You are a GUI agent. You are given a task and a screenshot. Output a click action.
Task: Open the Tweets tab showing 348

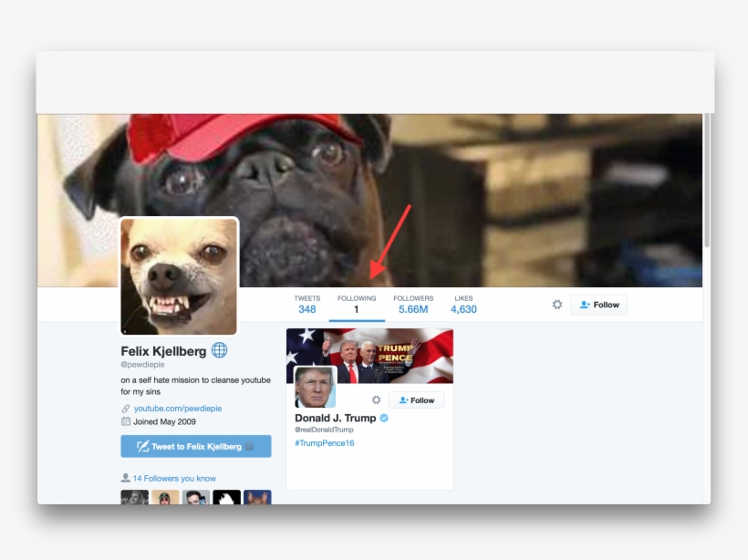306,305
